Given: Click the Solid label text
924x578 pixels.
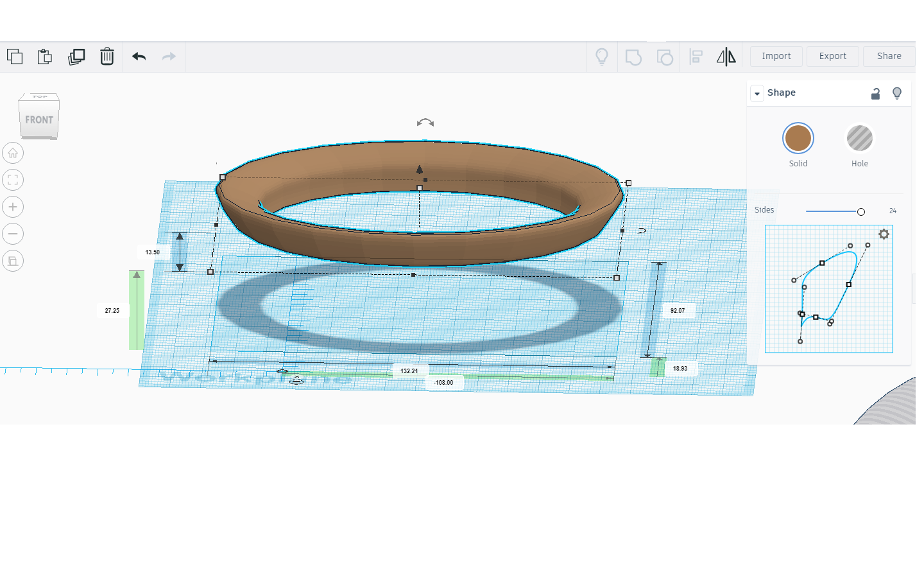Looking at the screenshot, I should click(x=798, y=164).
